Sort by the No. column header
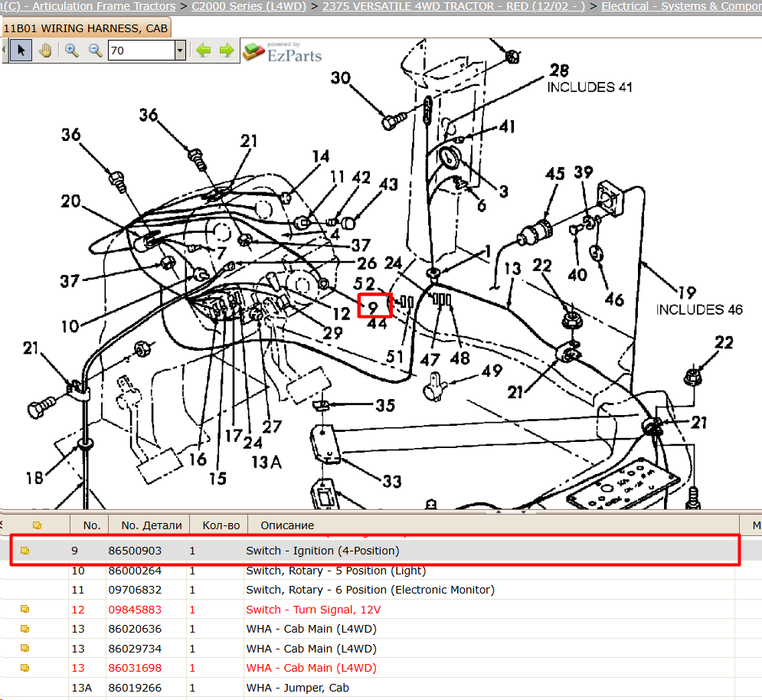 [x=90, y=525]
